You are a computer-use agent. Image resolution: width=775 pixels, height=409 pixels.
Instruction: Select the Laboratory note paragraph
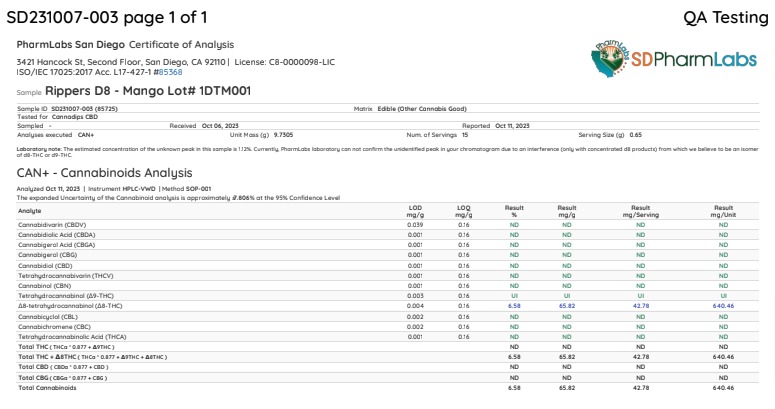(388, 152)
